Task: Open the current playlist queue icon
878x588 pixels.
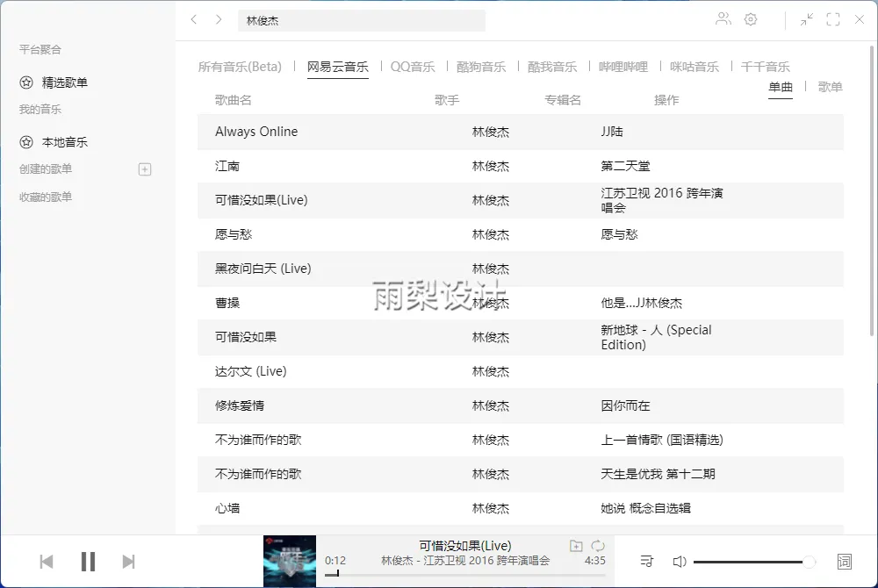Action: click(647, 561)
